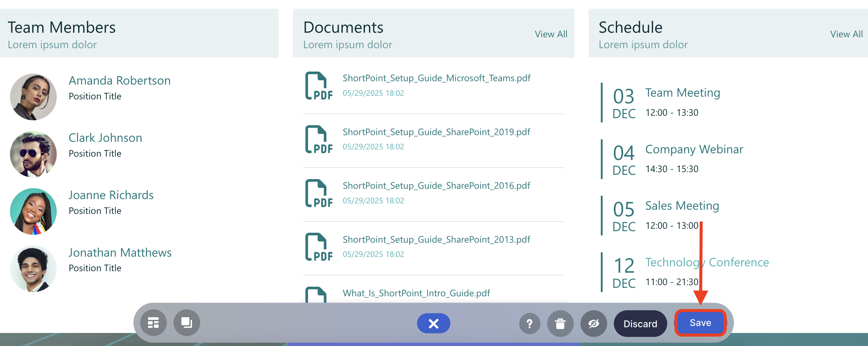868x346 pixels.
Task: Toggle the hidden eye preview icon
Action: tap(594, 324)
